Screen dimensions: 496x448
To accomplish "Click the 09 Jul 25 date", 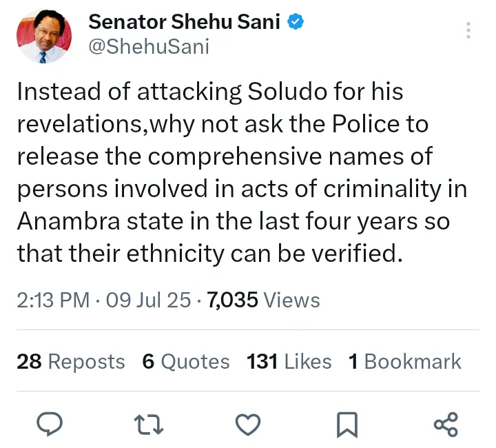I will pyautogui.click(x=147, y=301).
